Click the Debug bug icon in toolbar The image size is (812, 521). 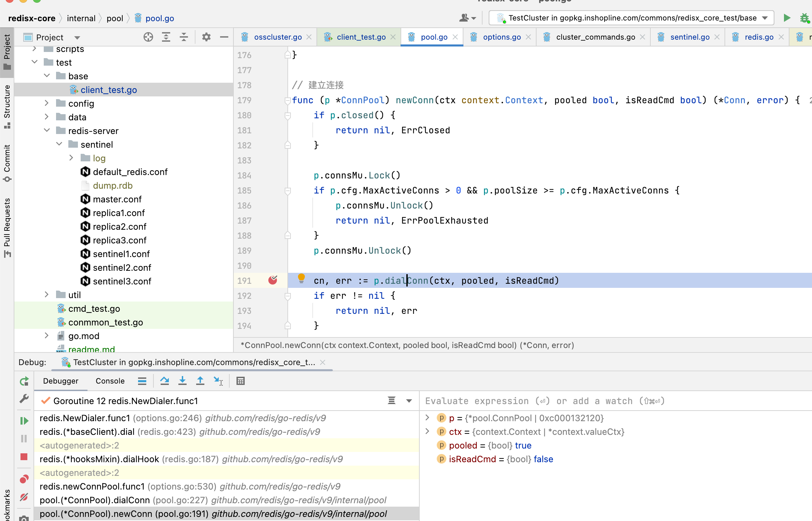pos(804,18)
